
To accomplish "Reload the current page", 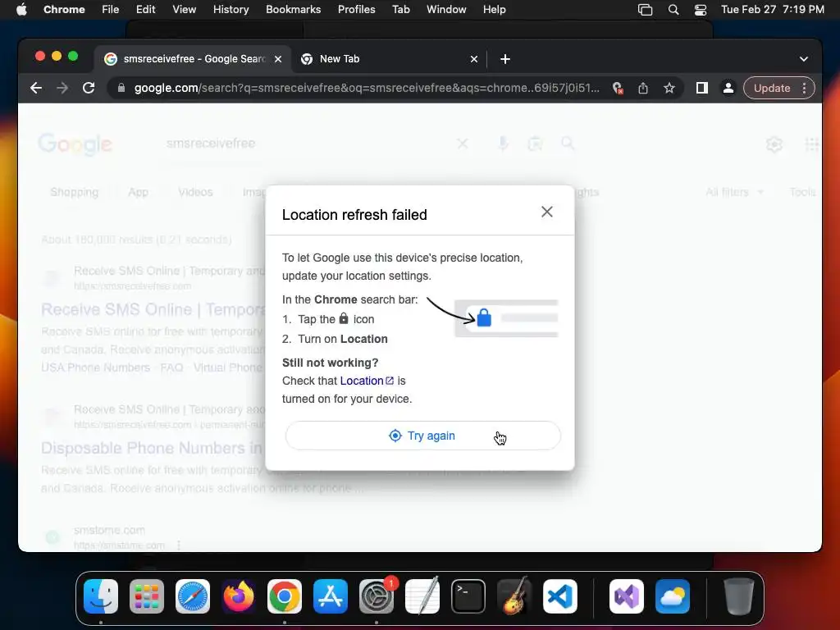I will (89, 88).
